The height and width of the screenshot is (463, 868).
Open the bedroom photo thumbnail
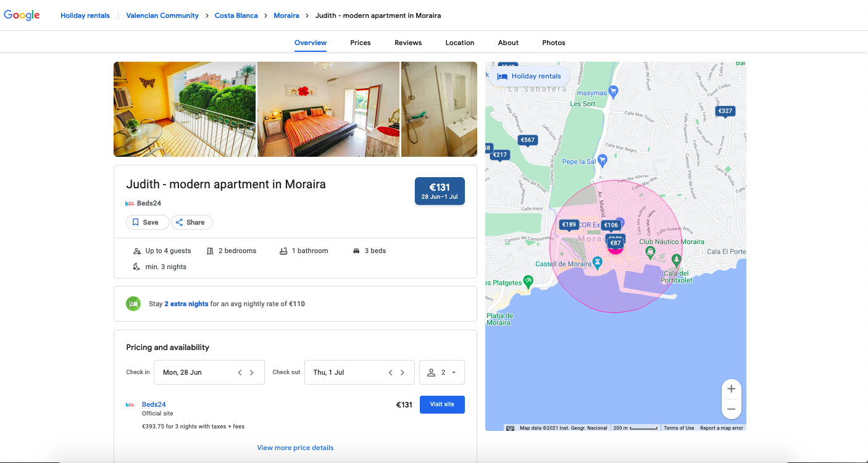point(328,109)
